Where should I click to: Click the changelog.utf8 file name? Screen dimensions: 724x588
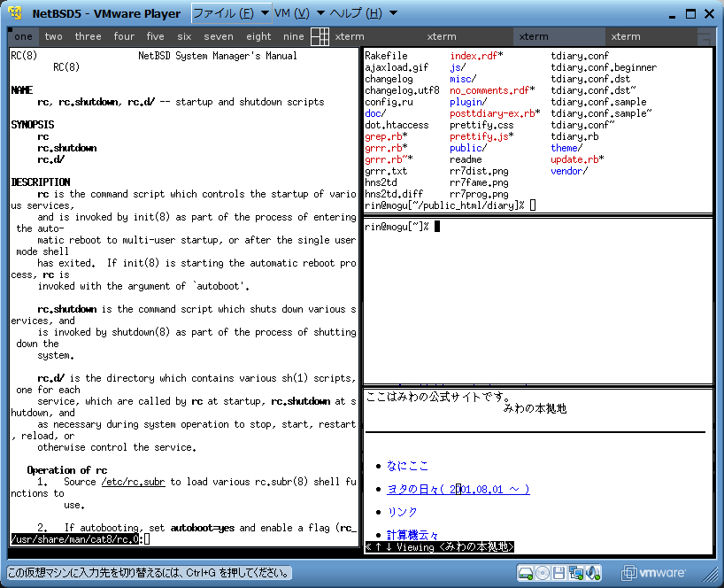[x=402, y=90]
